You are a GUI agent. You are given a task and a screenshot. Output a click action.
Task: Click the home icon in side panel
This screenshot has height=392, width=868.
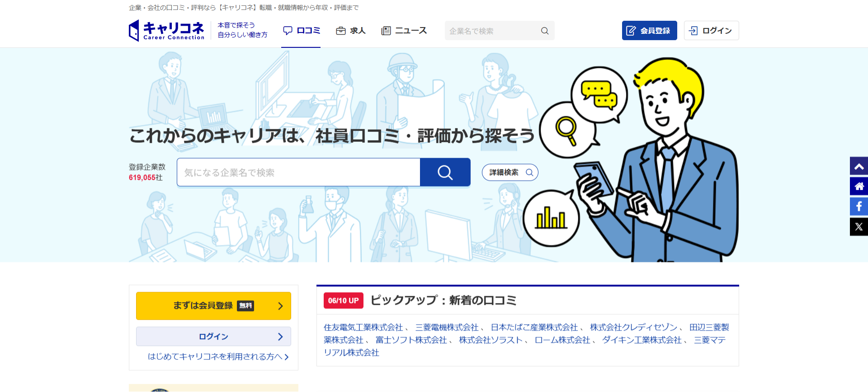point(859,186)
